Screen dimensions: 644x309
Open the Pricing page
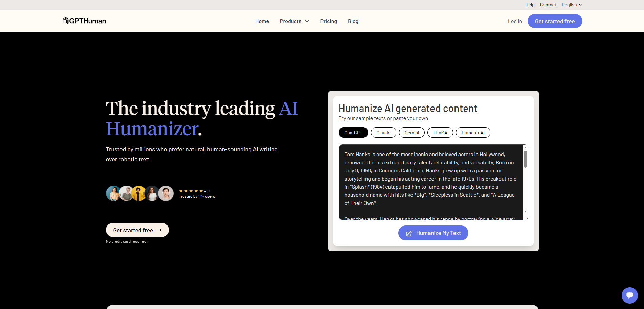(x=329, y=21)
